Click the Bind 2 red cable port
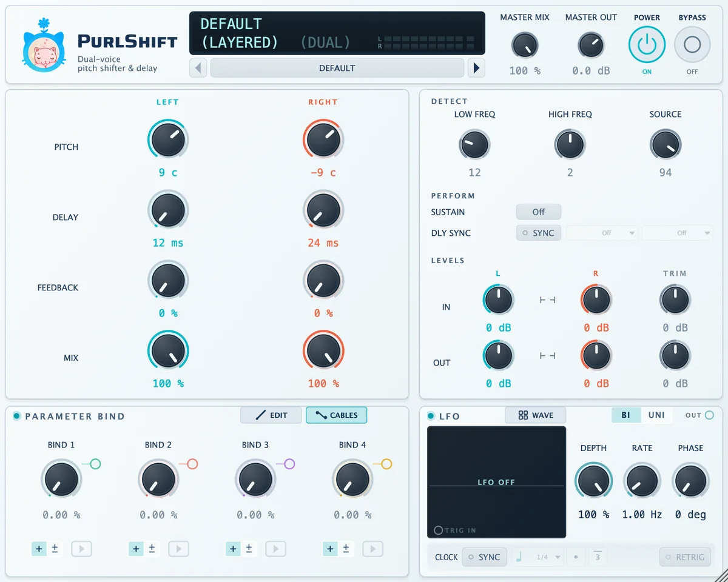The width and height of the screenshot is (728, 582). (192, 464)
